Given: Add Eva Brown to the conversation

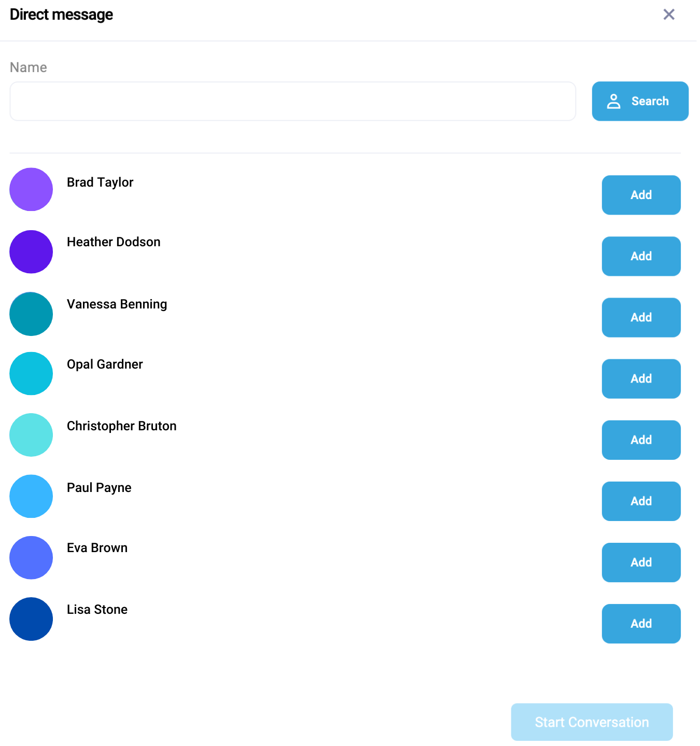Looking at the screenshot, I should pos(641,562).
